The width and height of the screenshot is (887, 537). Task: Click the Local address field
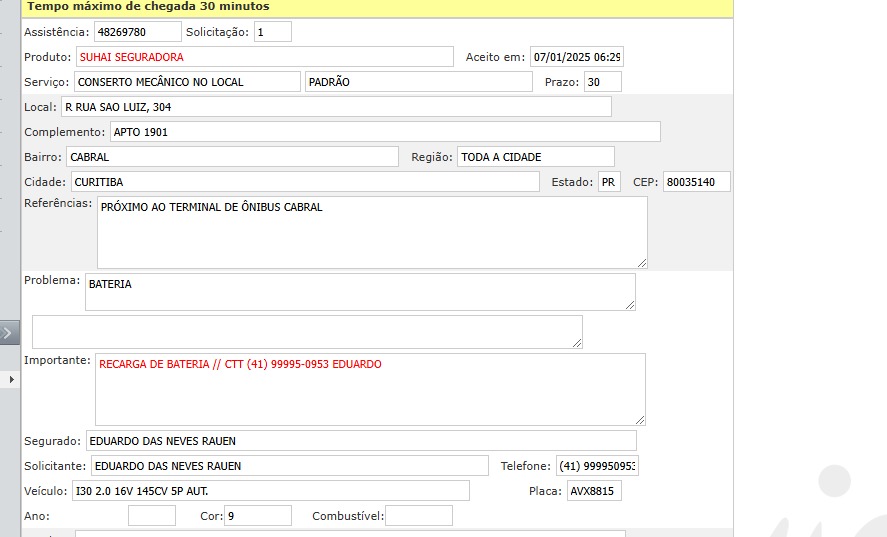tap(335, 107)
